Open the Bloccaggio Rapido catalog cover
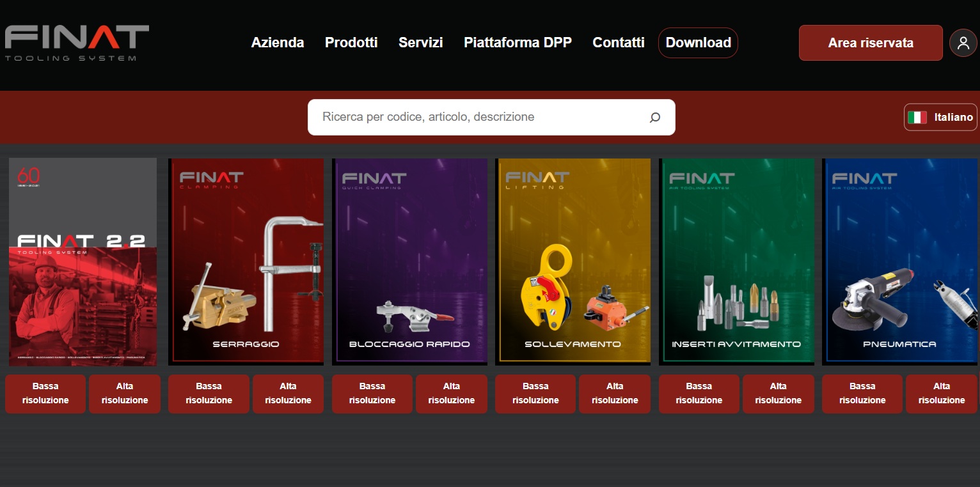The image size is (980, 487). (409, 262)
